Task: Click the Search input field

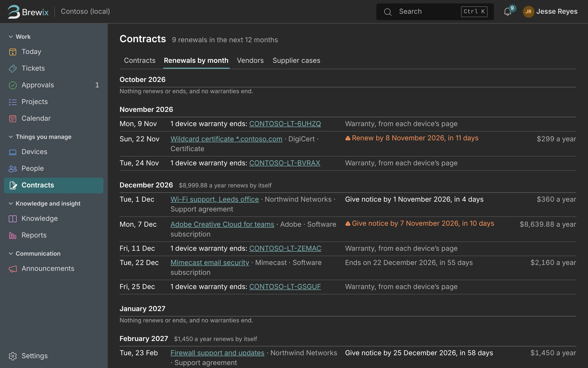Action: (435, 12)
